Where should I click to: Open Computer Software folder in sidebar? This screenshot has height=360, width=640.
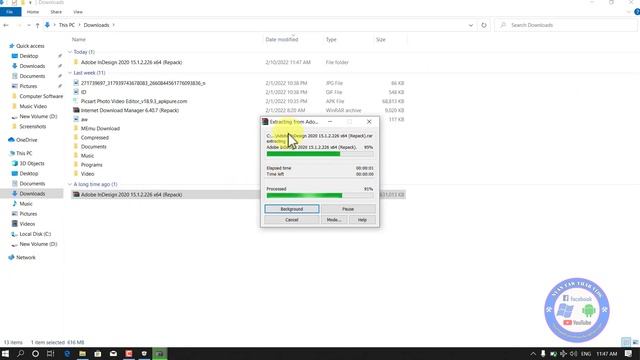[41, 96]
